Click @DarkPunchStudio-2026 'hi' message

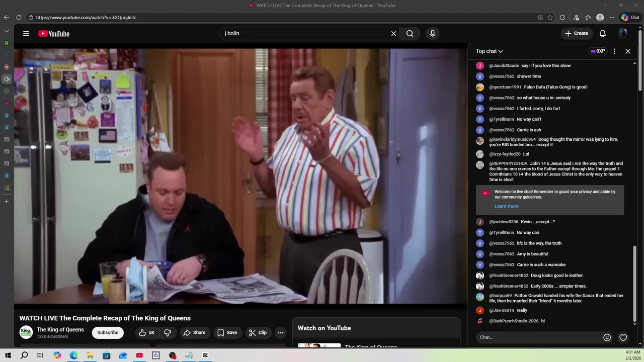pos(514,321)
